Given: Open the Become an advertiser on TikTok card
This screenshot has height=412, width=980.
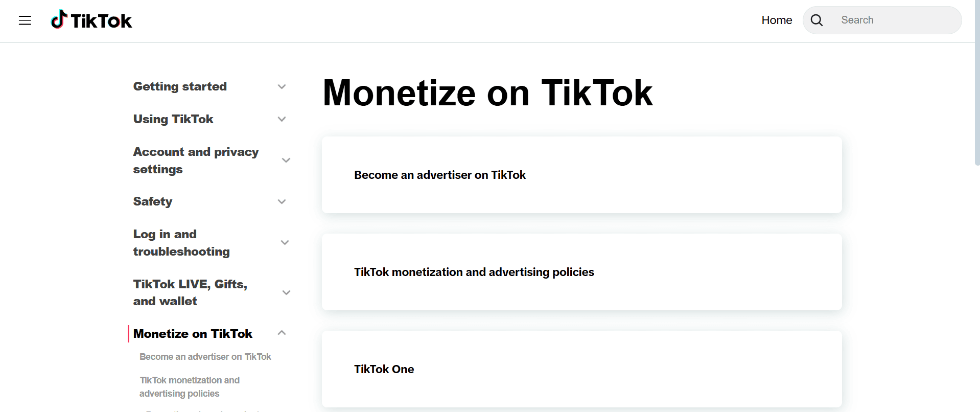Looking at the screenshot, I should pyautogui.click(x=581, y=175).
